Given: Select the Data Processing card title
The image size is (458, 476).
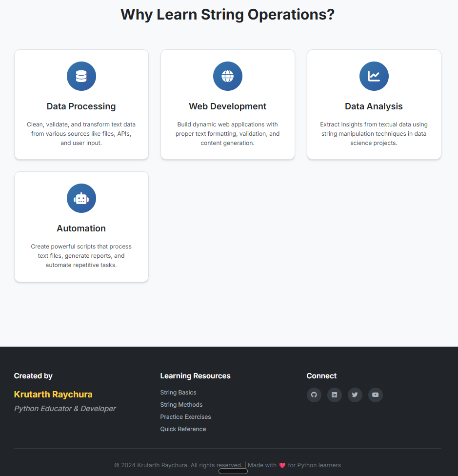Looking at the screenshot, I should tap(81, 106).
